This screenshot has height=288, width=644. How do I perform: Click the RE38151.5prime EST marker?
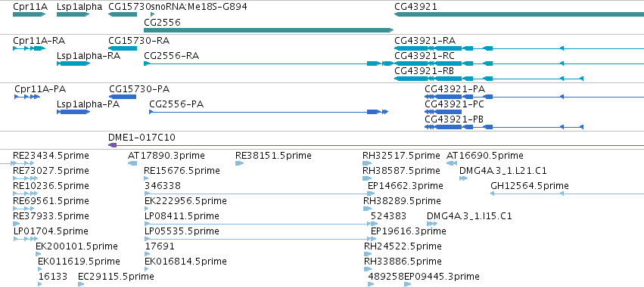pos(239,163)
